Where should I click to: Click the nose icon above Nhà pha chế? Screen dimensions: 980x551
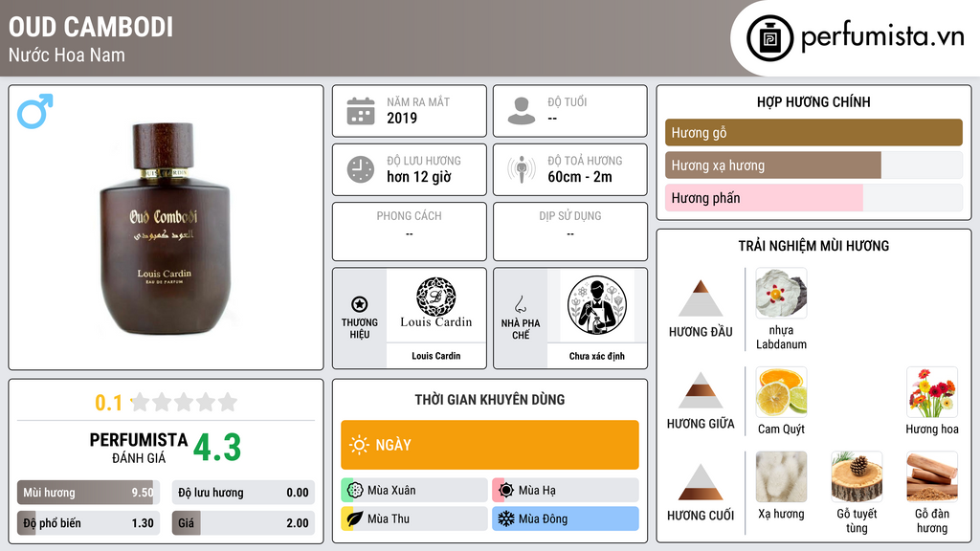[x=520, y=304]
